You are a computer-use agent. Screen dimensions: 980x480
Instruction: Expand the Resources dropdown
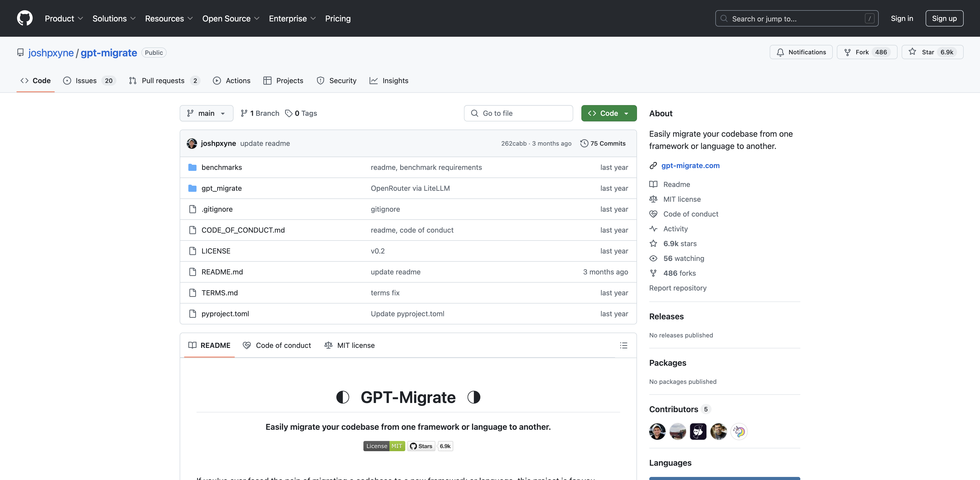[169, 18]
